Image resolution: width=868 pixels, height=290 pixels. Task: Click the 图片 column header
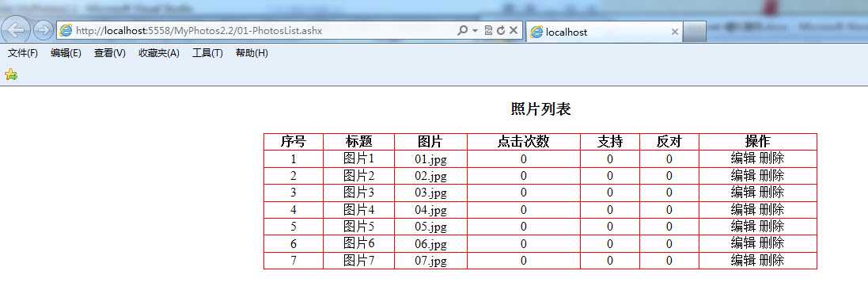[x=430, y=141]
